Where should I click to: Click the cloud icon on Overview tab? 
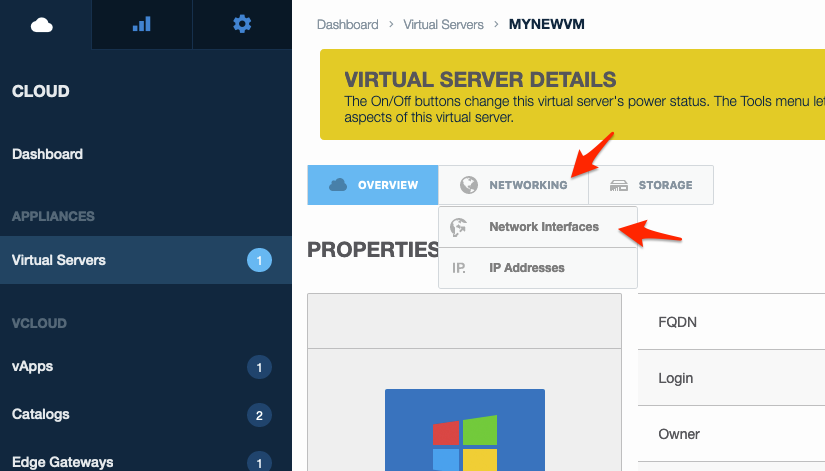(338, 185)
